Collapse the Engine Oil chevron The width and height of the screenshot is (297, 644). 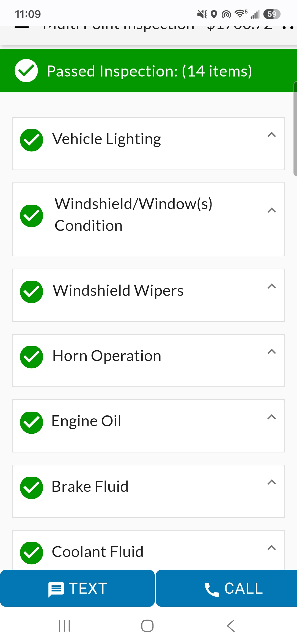pos(272,417)
